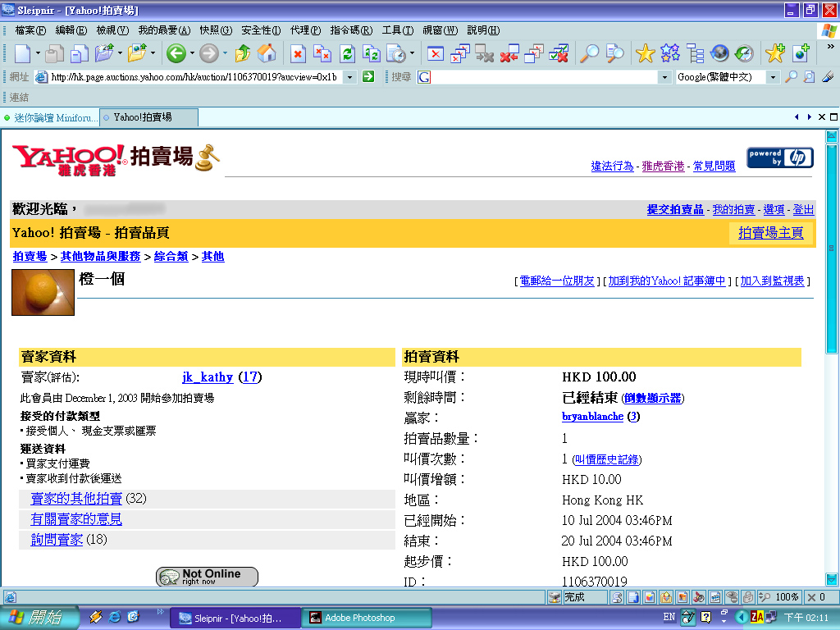Image resolution: width=840 pixels, height=630 pixels.
Task: Open seller jk_kathy profile link
Action: pos(208,377)
